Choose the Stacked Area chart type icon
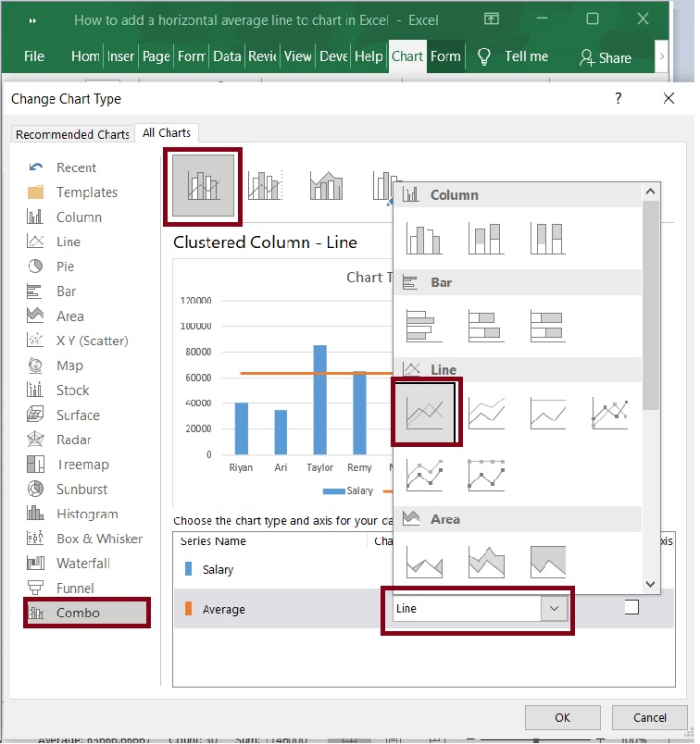The width and height of the screenshot is (700, 744). [x=486, y=562]
